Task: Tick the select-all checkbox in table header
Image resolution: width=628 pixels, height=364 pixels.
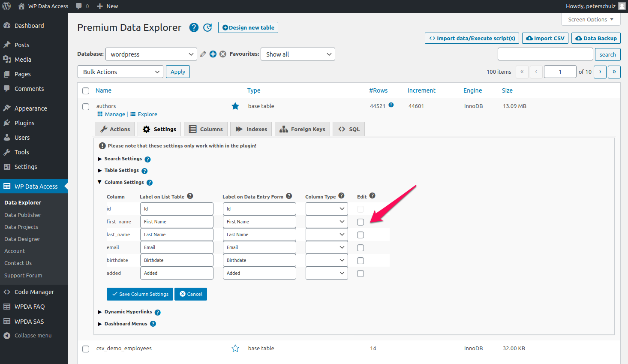Action: 86,91
